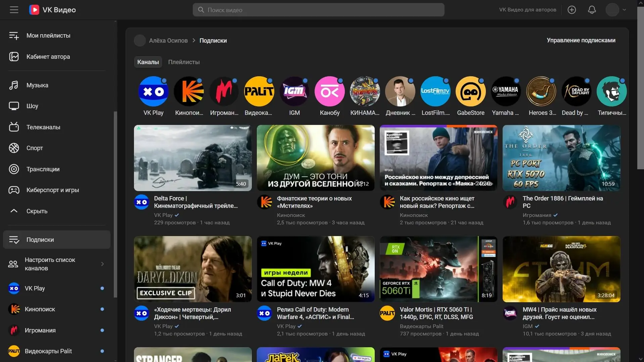Click the sidebar vertical scrollbar
Viewport: 644px width, 362px height.
pos(116,205)
